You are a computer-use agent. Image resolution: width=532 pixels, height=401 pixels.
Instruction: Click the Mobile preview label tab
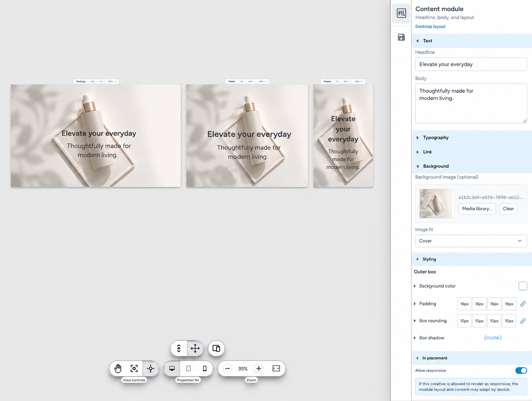pos(327,81)
